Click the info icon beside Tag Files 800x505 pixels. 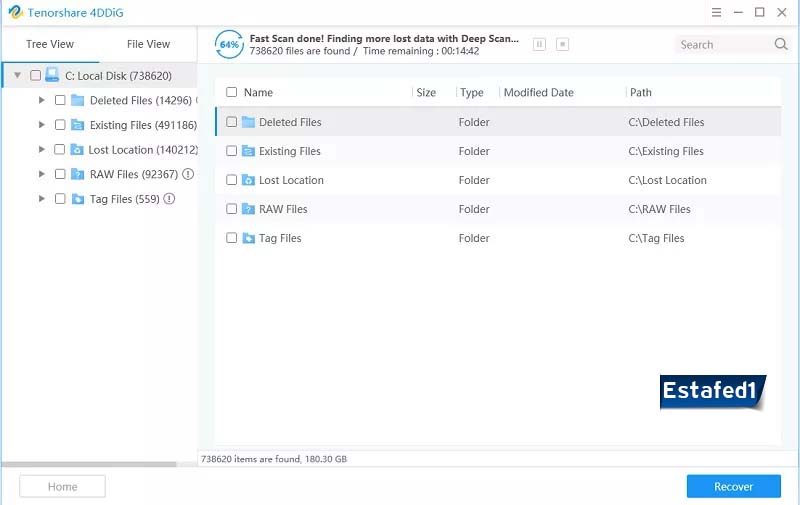pos(169,199)
